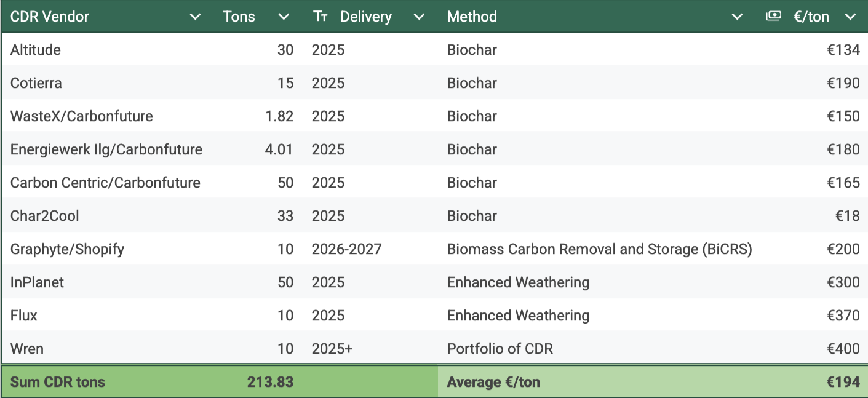Select the Wren vendor cell
This screenshot has height=398, width=868.
(27, 349)
